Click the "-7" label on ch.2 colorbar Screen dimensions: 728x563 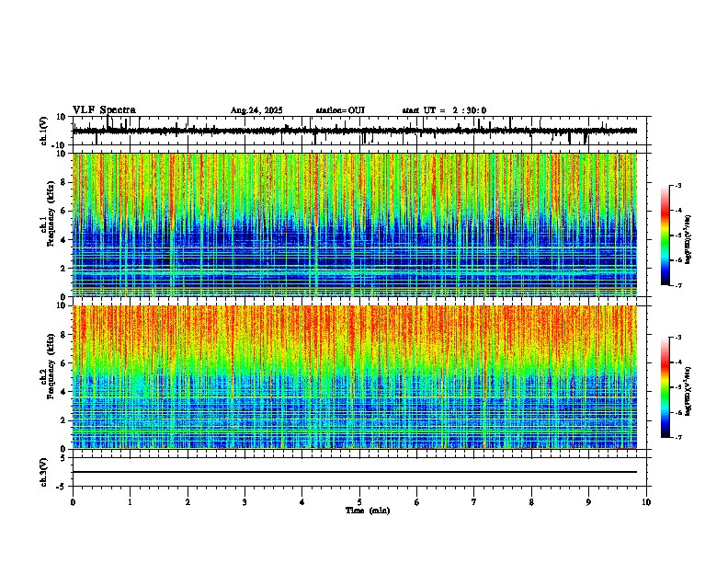(x=677, y=438)
